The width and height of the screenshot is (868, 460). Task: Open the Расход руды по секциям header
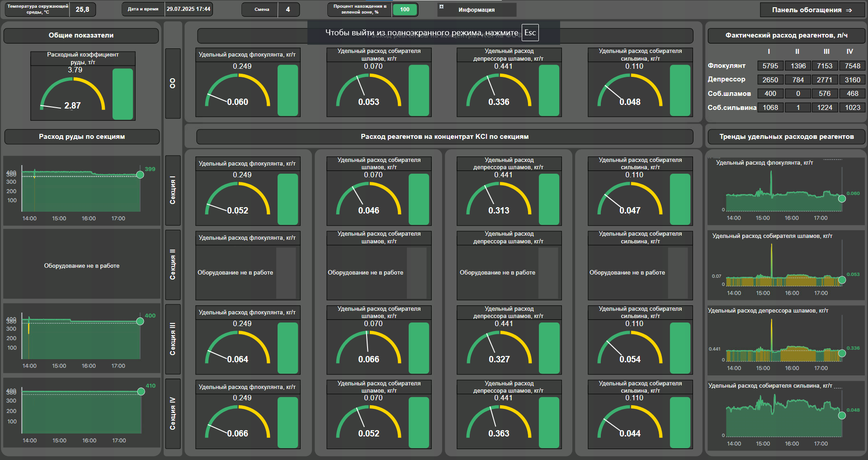(82, 137)
